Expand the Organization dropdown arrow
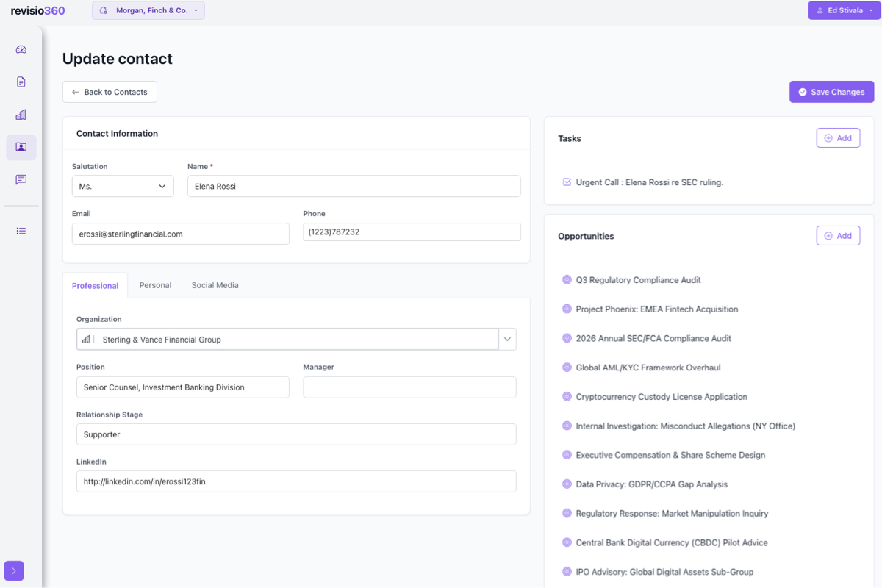Viewport: 882px width, 588px height. pos(507,340)
